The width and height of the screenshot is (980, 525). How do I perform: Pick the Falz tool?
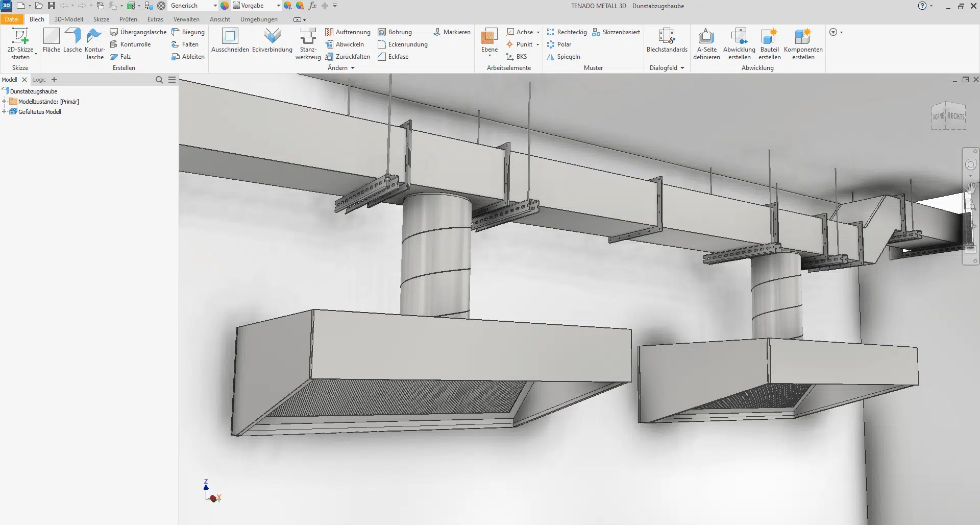(x=120, y=57)
